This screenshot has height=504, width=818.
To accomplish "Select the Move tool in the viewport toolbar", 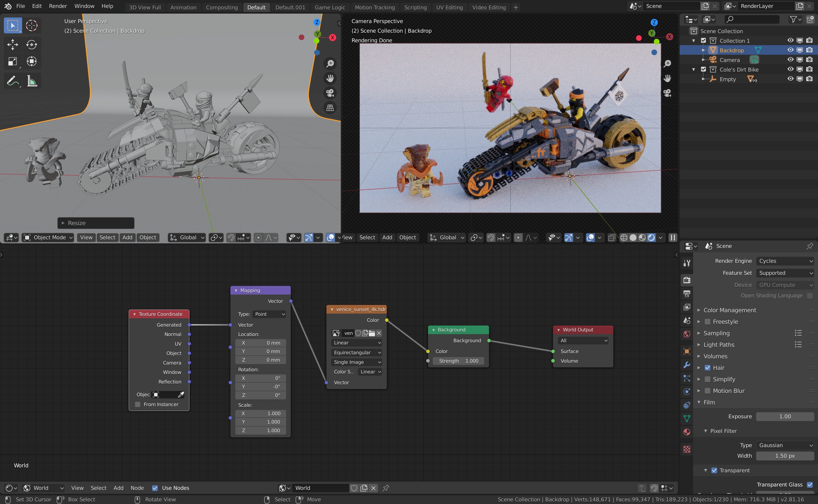I will [x=12, y=44].
